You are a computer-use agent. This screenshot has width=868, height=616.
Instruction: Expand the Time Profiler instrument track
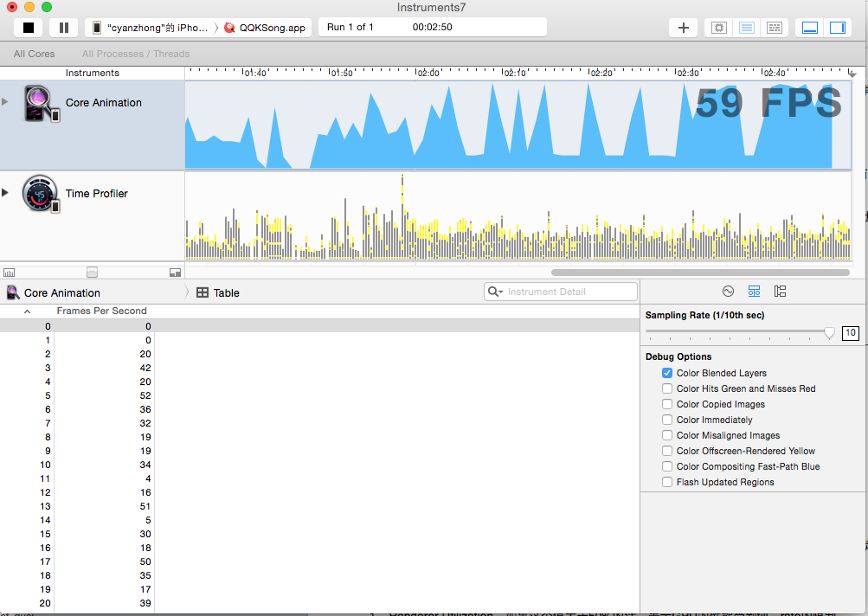(5, 192)
